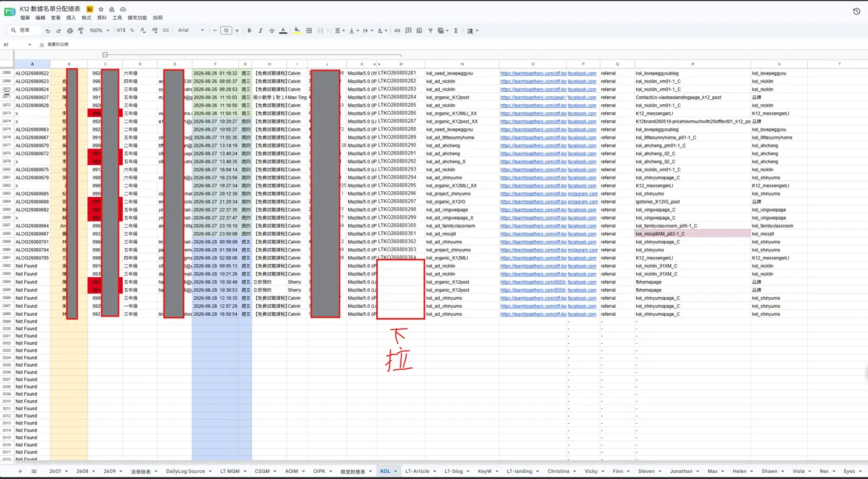Click the 選單 menu search box
The image size is (868, 479).
[x=24, y=30]
